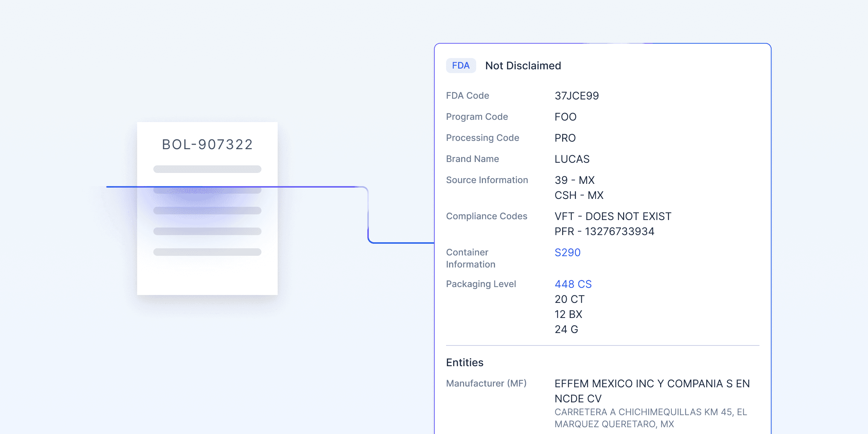Click the 'Manufacturer (MF)' field label

pos(486,384)
